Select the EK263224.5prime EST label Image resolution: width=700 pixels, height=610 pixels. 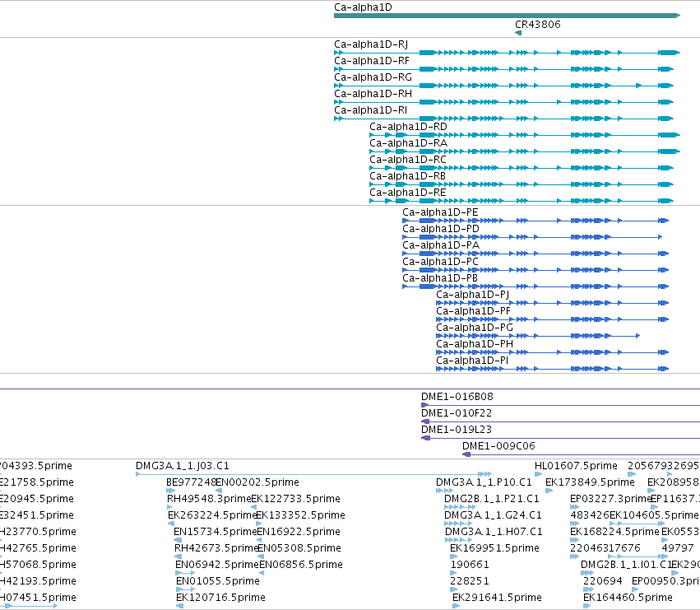click(x=212, y=515)
